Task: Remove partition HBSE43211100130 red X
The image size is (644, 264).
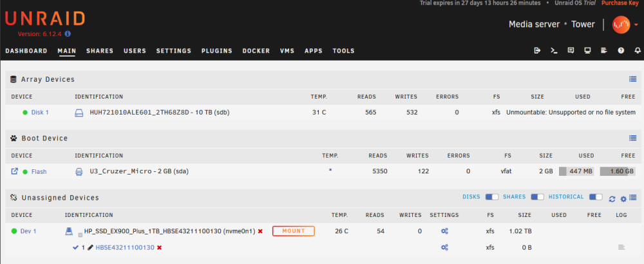Action: (159, 247)
